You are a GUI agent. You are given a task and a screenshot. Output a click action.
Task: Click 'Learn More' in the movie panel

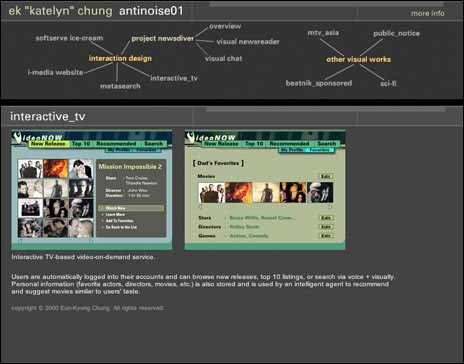point(115,214)
